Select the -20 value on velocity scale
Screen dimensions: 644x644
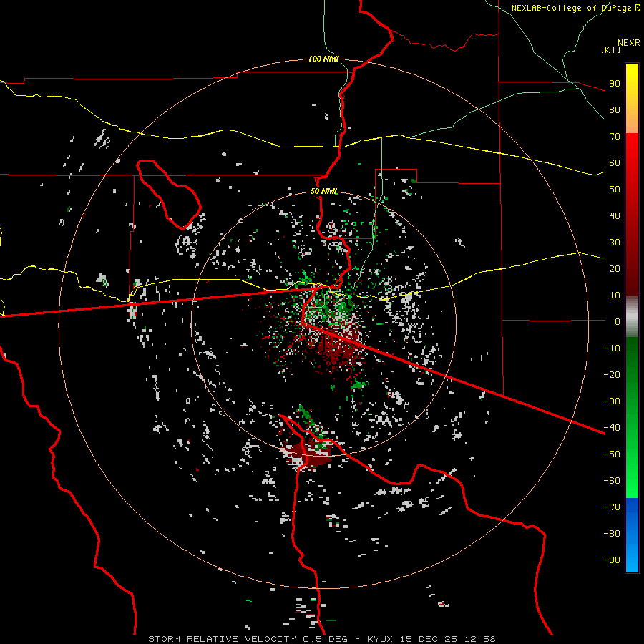coord(612,374)
